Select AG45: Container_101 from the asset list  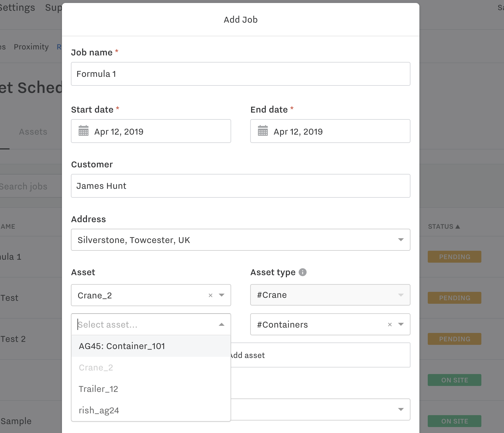coord(122,346)
